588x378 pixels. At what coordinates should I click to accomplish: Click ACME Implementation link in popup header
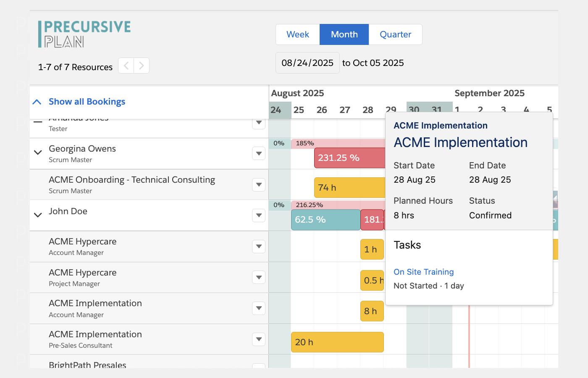pyautogui.click(x=440, y=126)
